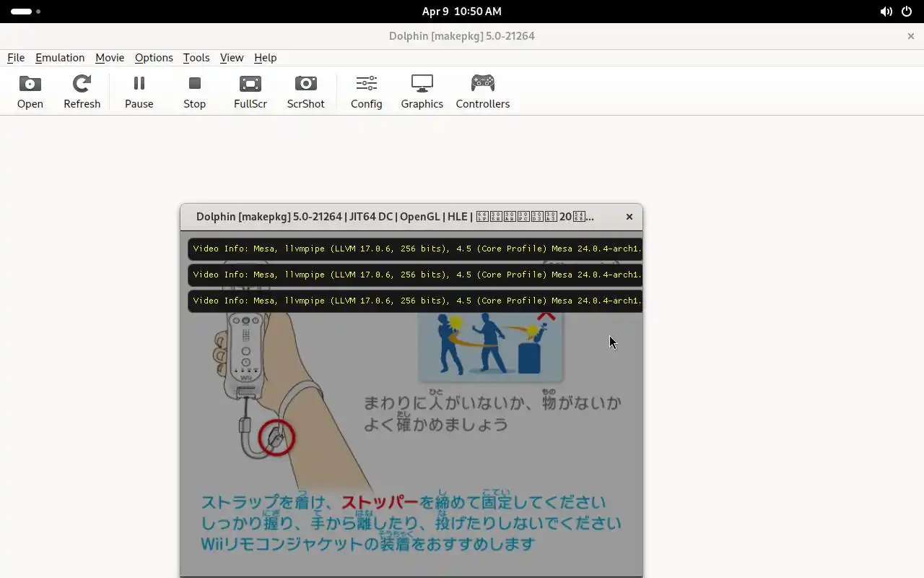
Task: Refresh the game list
Action: point(82,91)
